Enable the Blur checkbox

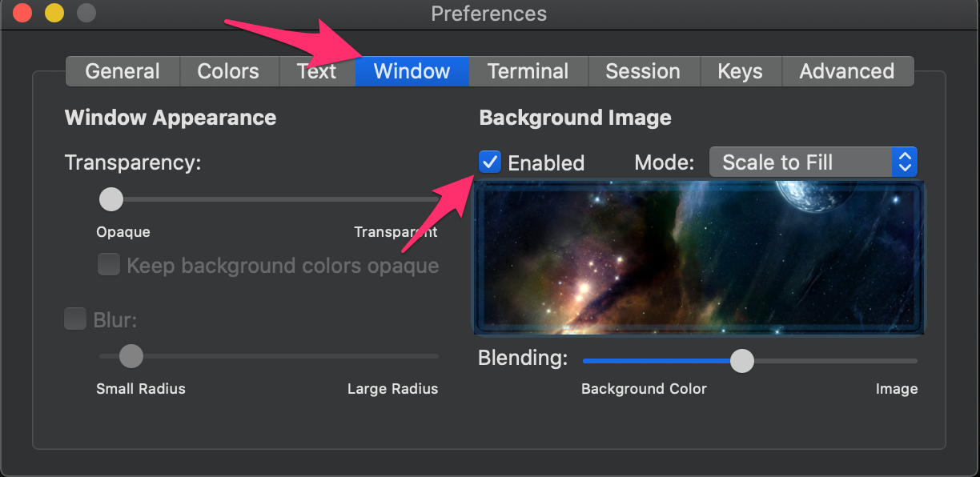pos(75,319)
